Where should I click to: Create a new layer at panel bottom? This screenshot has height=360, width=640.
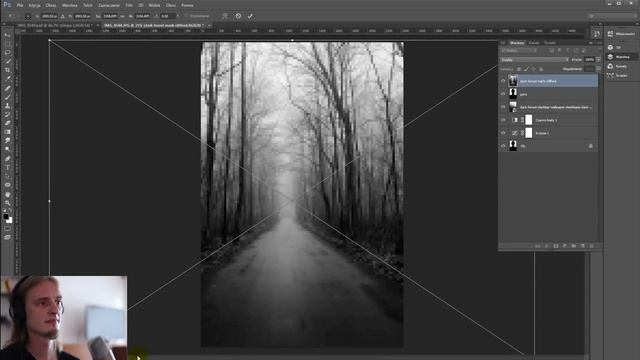[x=582, y=246]
